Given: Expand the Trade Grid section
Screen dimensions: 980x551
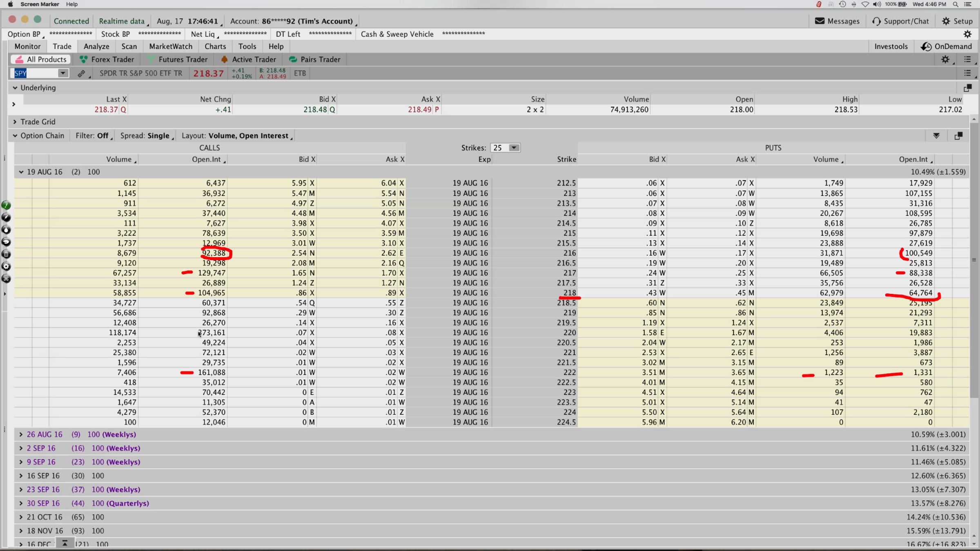Looking at the screenshot, I should (x=15, y=122).
